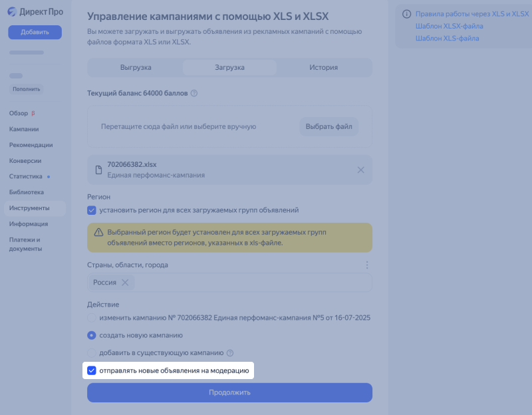Screen dimensions: 532x415
Task: Click the info icon beside Правила работы
Action: (x=406, y=13)
